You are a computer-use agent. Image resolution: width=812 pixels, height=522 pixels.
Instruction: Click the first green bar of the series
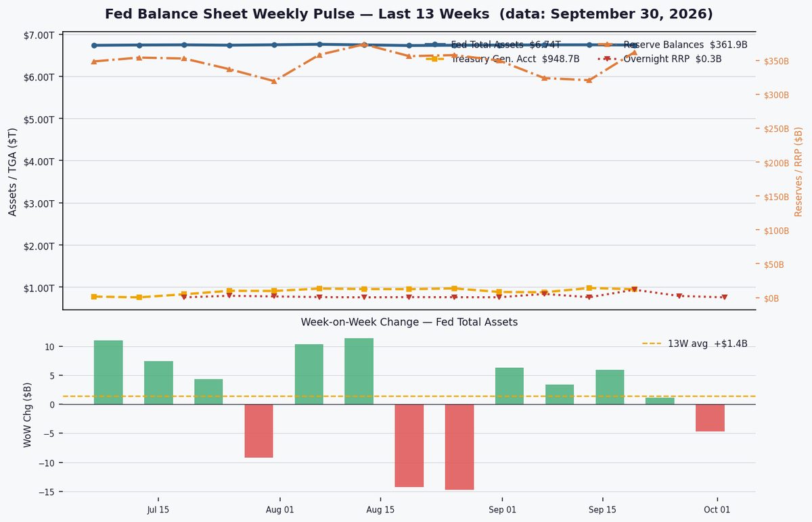[108, 373]
